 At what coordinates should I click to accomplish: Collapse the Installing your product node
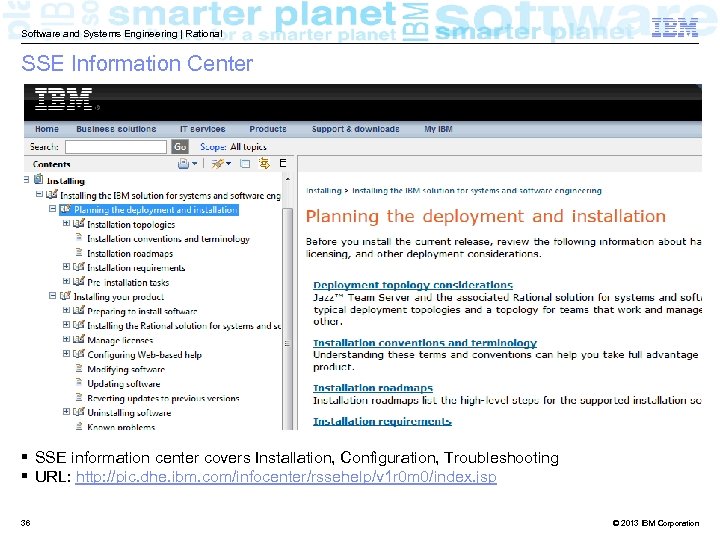(53, 296)
